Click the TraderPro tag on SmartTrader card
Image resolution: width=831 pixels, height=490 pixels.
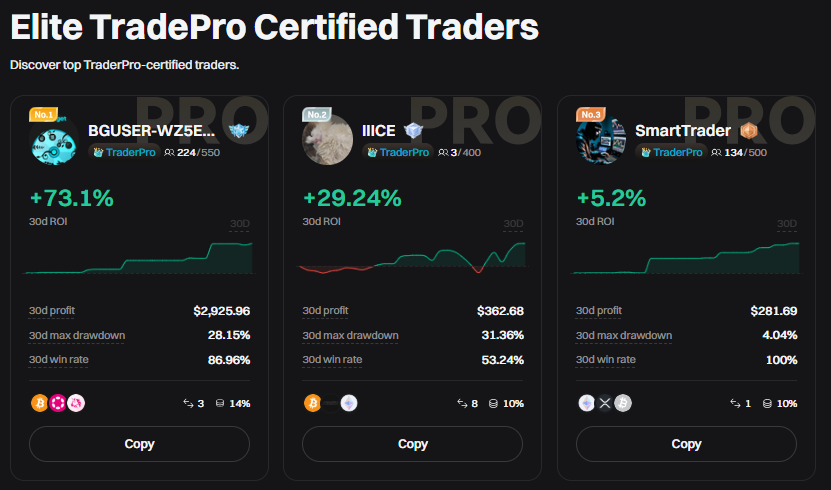coord(670,152)
